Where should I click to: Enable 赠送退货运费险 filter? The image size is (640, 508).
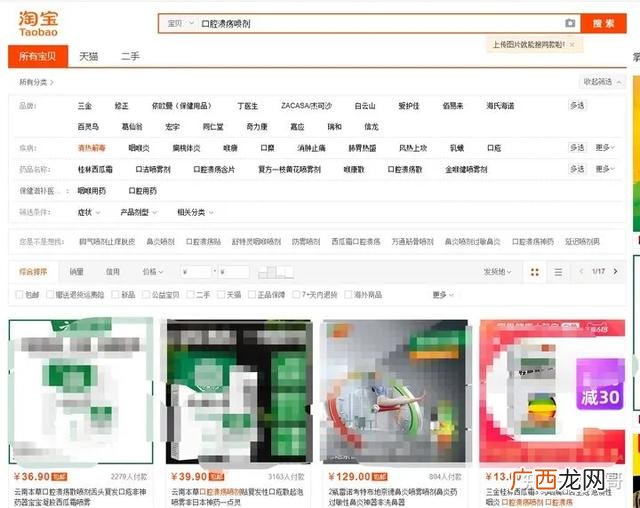point(50,294)
